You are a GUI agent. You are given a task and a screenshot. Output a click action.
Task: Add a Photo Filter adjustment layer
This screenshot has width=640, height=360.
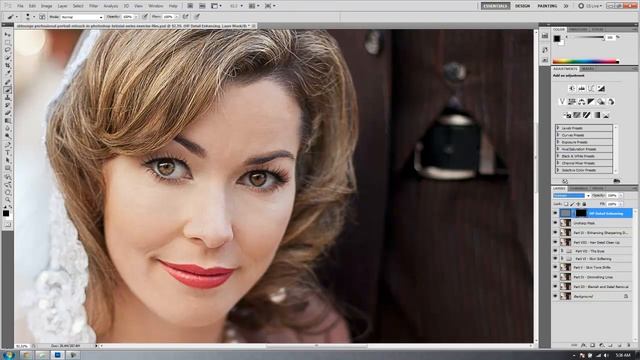click(601, 102)
